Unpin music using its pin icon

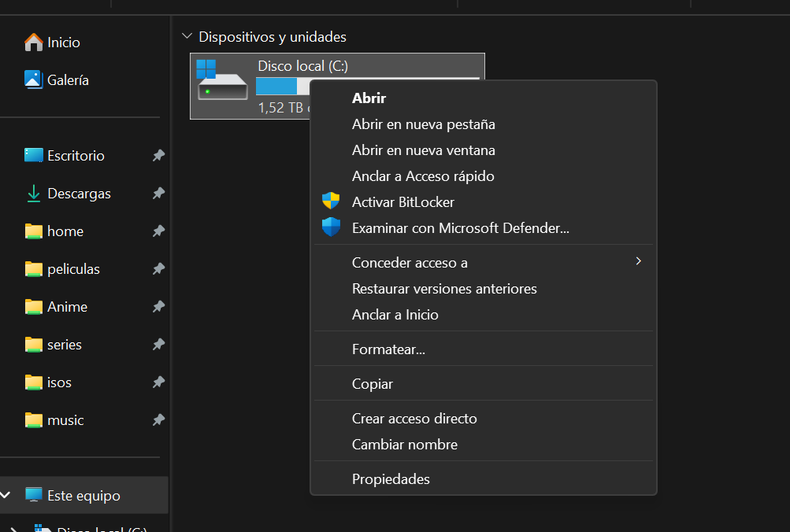coord(158,419)
